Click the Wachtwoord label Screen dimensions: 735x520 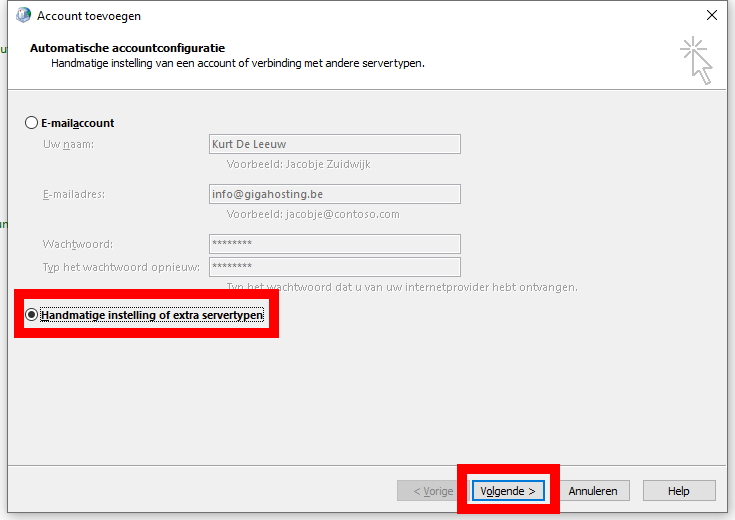pos(77,244)
